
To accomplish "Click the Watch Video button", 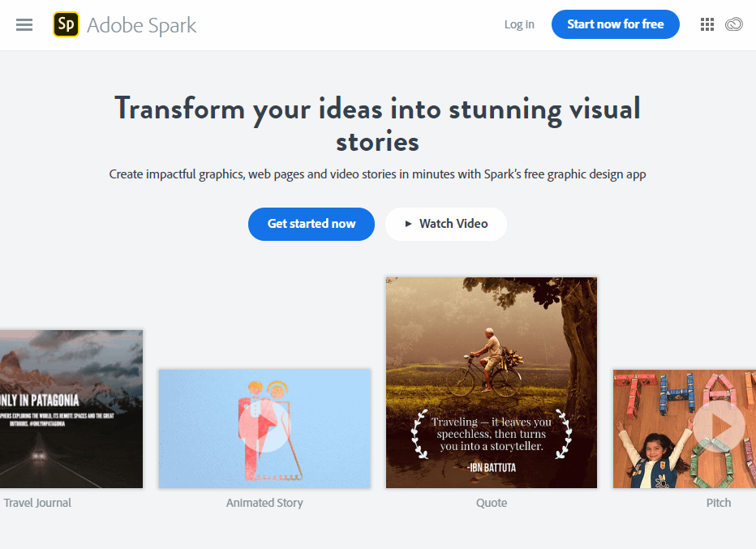I will 445,224.
